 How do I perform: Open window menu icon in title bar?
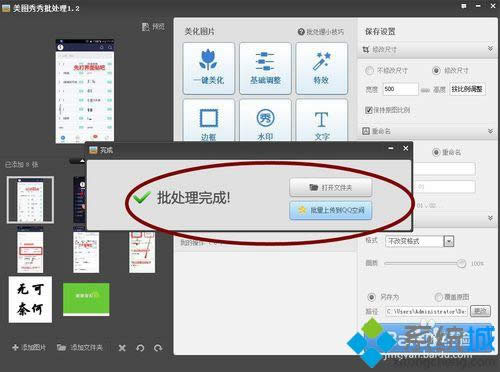pos(464,6)
